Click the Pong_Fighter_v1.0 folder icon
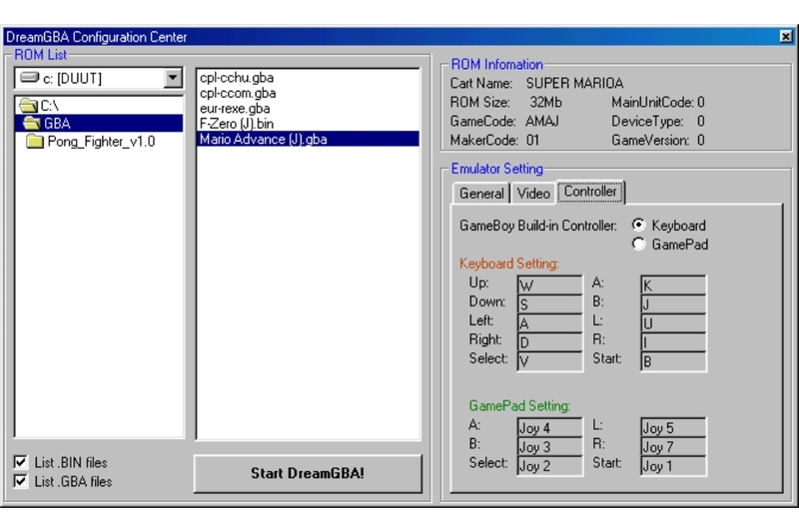799x532 pixels. pos(35,141)
